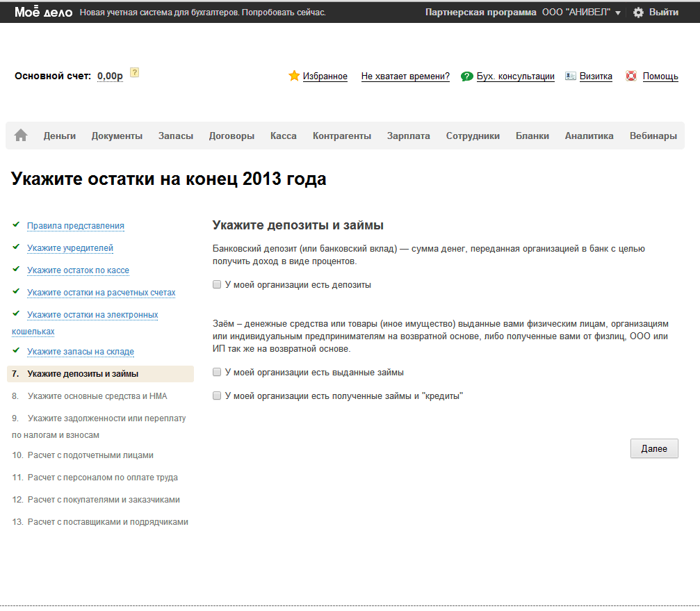
Task: Go to step 'Укажите остаток по кассе'
Action: 78,270
